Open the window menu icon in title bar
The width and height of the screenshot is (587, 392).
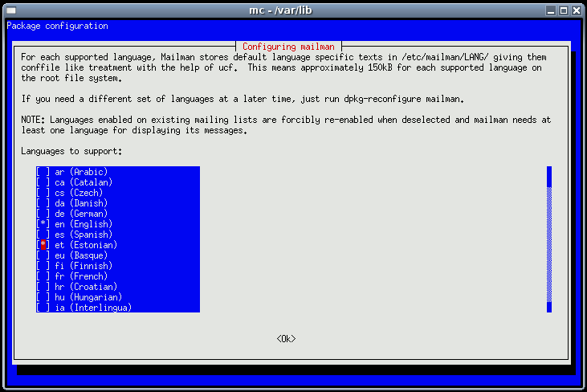[11, 10]
